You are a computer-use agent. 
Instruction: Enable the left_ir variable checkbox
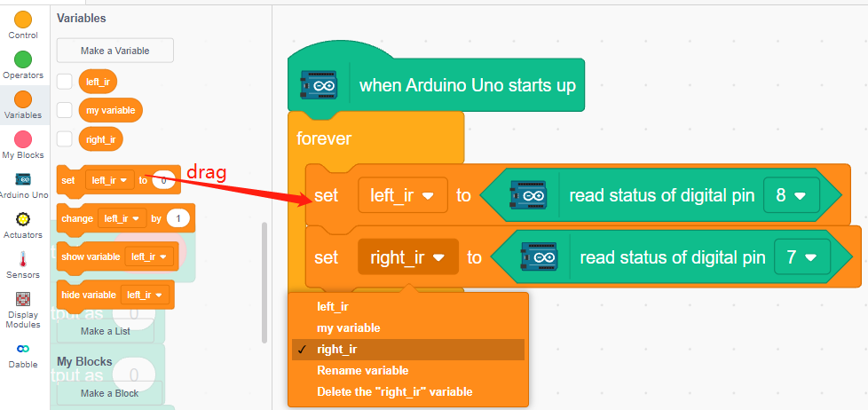(x=65, y=82)
